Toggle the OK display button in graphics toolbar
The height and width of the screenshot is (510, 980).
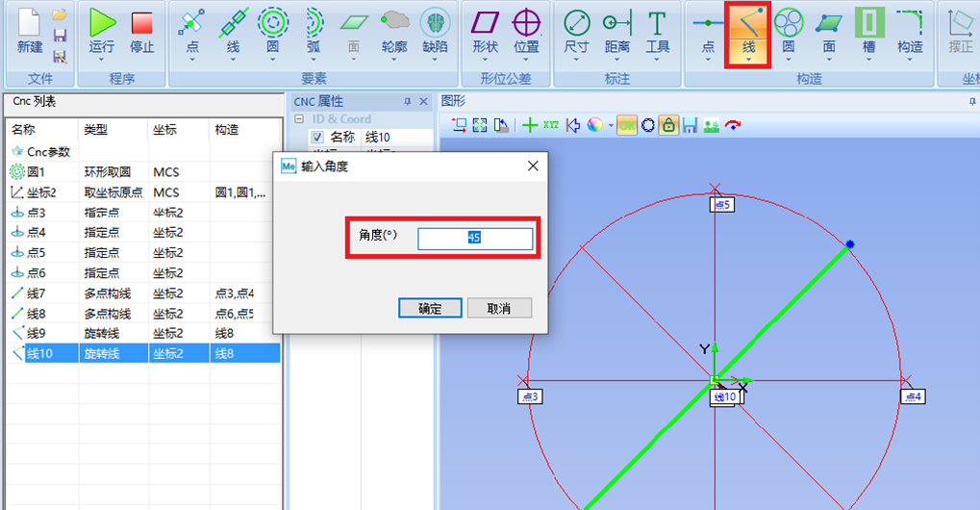(627, 125)
